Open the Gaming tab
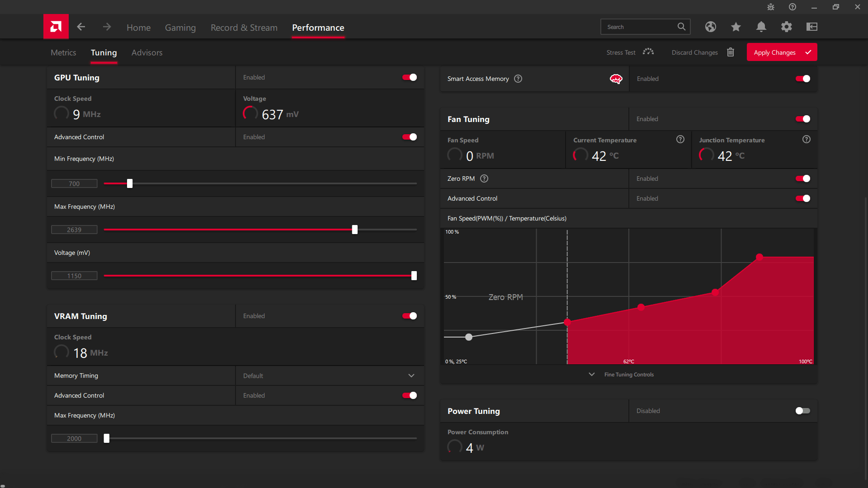868x488 pixels. pyautogui.click(x=180, y=28)
